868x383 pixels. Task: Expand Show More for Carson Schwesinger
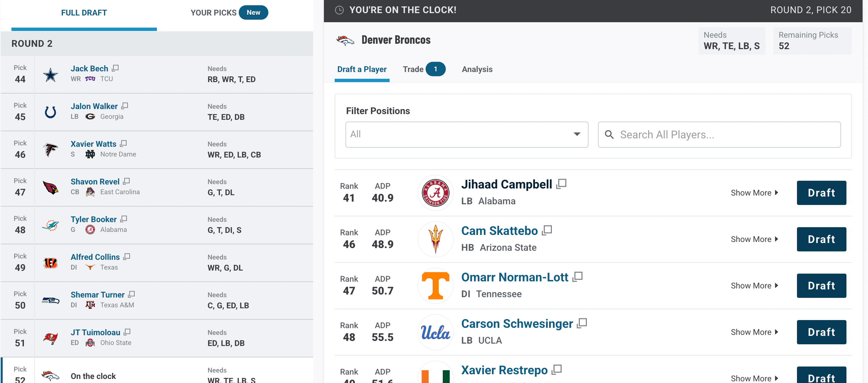(x=754, y=332)
